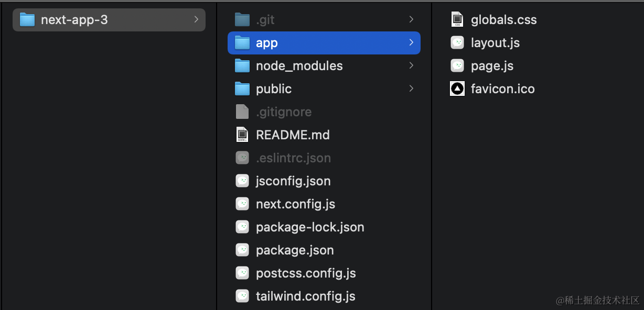Click the public folder icon

point(242,89)
